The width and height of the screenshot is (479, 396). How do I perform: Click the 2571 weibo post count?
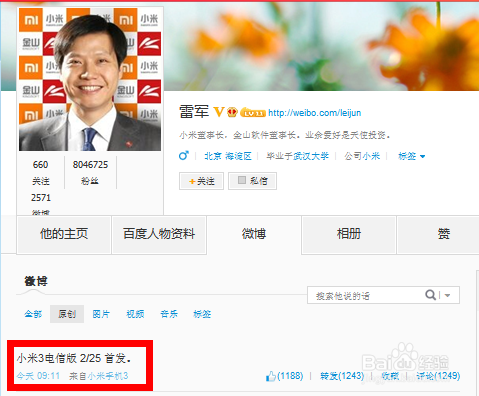[41, 204]
